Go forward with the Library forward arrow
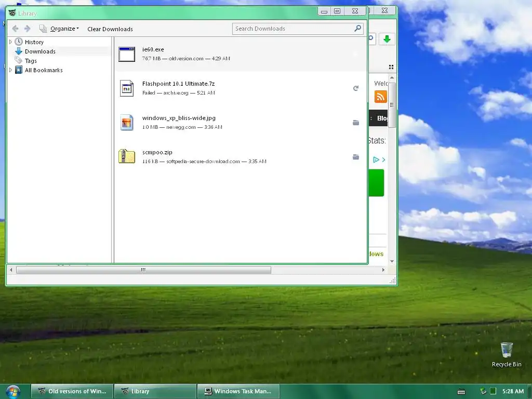 [x=28, y=29]
